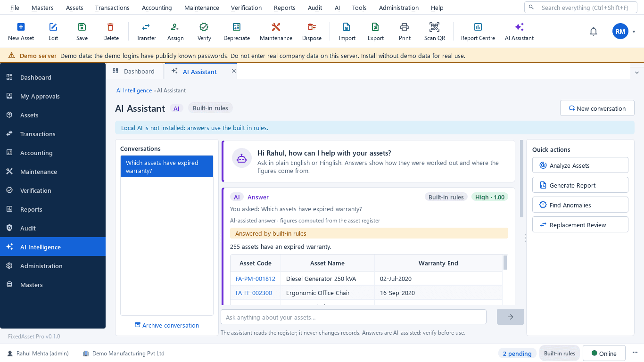This screenshot has height=362, width=644.
Task: Open Maintenance in the sidebar
Action: click(53, 172)
